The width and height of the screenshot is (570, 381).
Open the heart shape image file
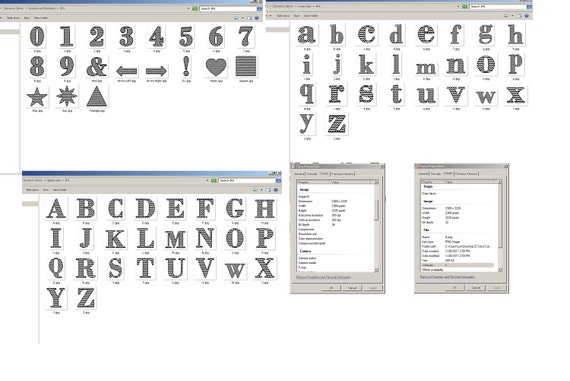coord(216,67)
